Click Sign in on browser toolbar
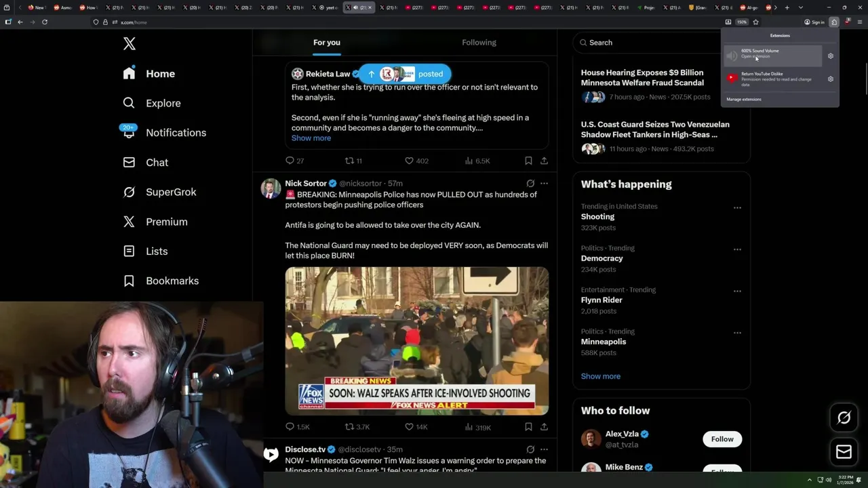This screenshot has width=868, height=488. click(x=814, y=22)
